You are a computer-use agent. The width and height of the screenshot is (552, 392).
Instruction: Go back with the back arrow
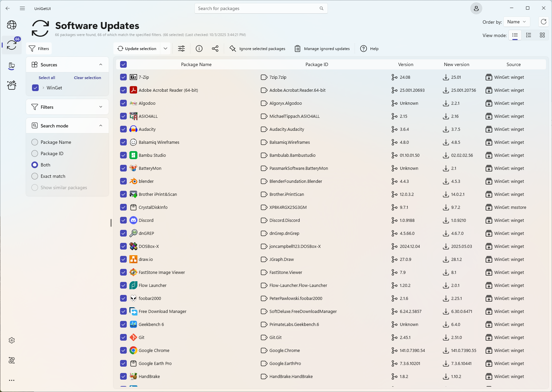8,8
